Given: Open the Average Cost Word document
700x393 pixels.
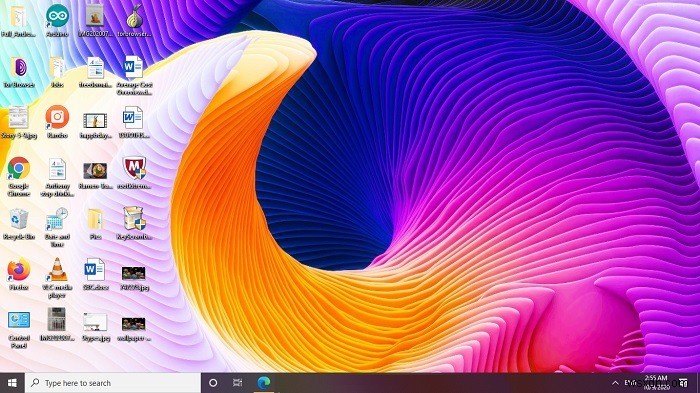Looking at the screenshot, I should [134, 68].
